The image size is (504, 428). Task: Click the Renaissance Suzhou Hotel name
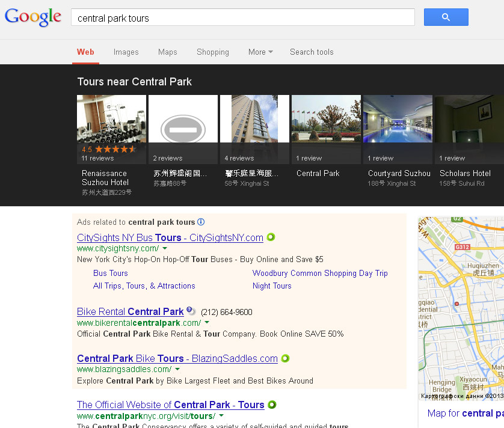coord(105,178)
